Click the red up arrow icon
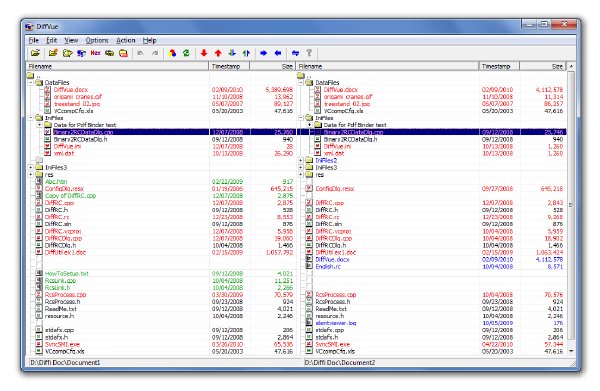The height and width of the screenshot is (391, 600). click(218, 53)
